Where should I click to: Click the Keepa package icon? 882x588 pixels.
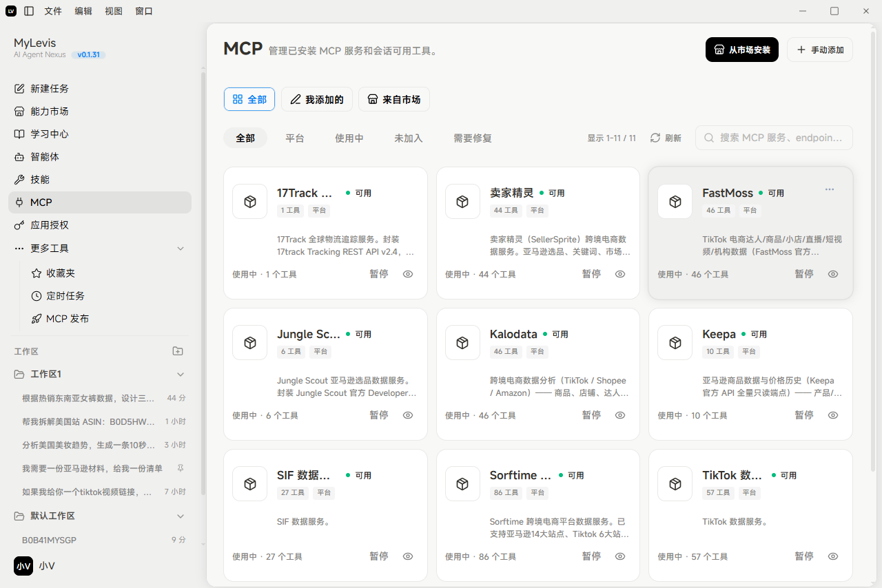(675, 343)
